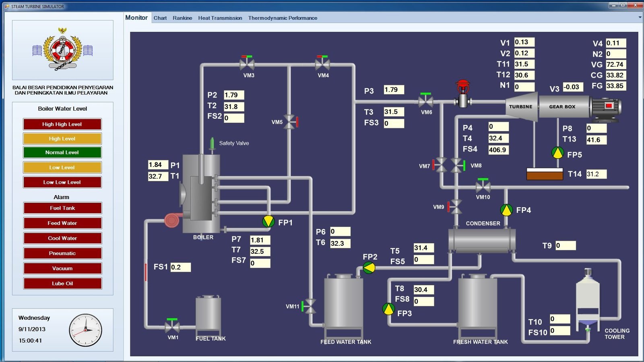Screen dimensions: 644x362
Task: Click the FP2 feed pump icon
Action: pyautogui.click(x=369, y=267)
